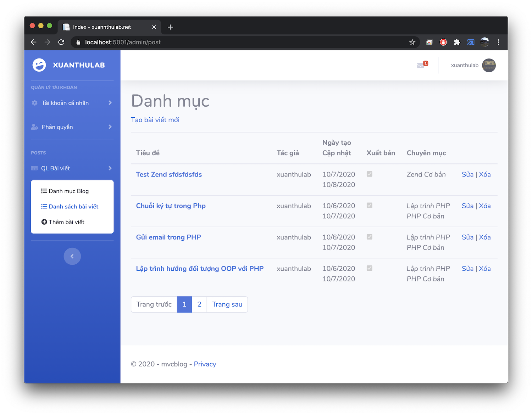Click the xuanthulab user avatar

coord(489,65)
